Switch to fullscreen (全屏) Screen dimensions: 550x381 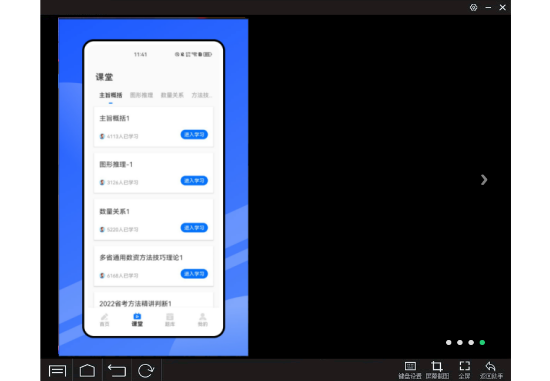(464, 370)
